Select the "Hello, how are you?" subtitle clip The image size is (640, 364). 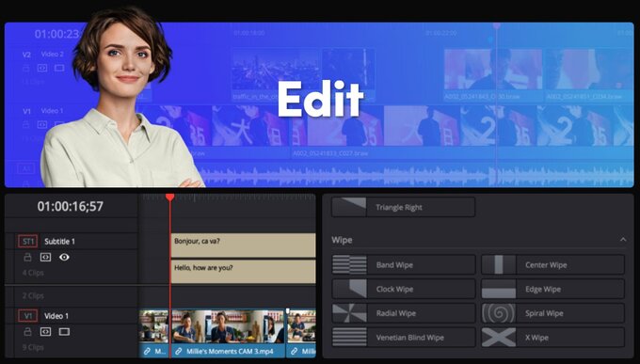(243, 272)
